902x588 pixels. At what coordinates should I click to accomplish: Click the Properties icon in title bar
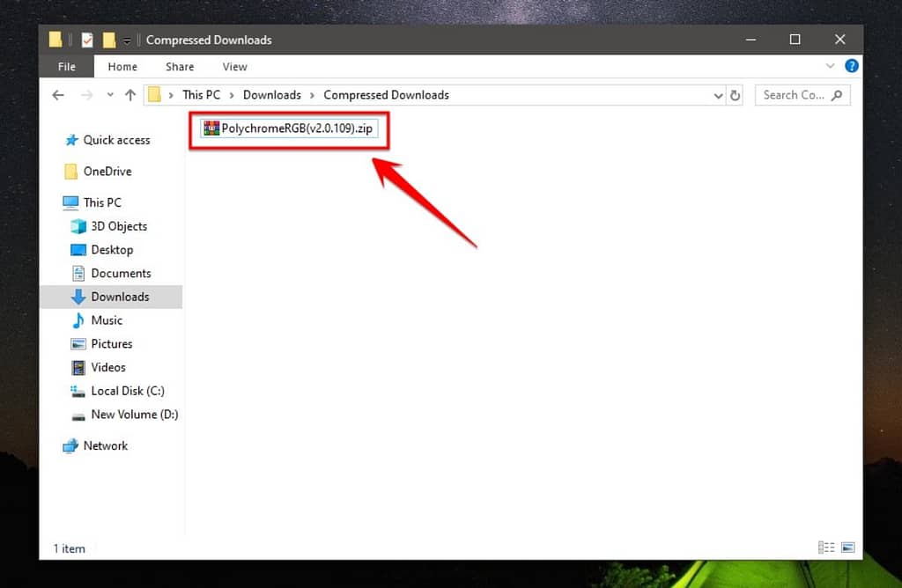[87, 40]
